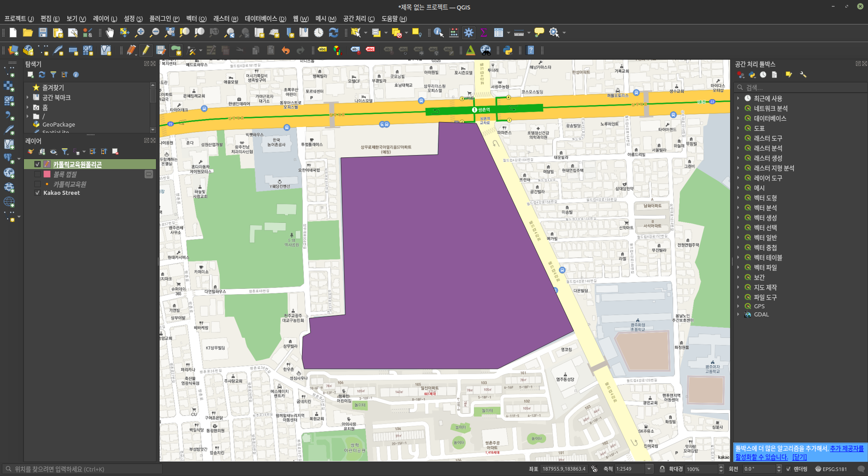This screenshot has width=868, height=476.
Task: Open layer styling panel paintbrush icon
Action: tap(30, 151)
